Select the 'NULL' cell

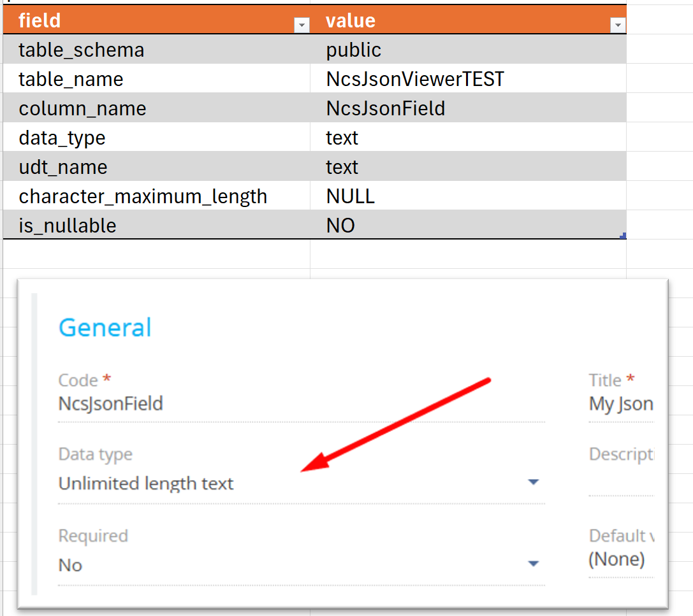pos(468,196)
